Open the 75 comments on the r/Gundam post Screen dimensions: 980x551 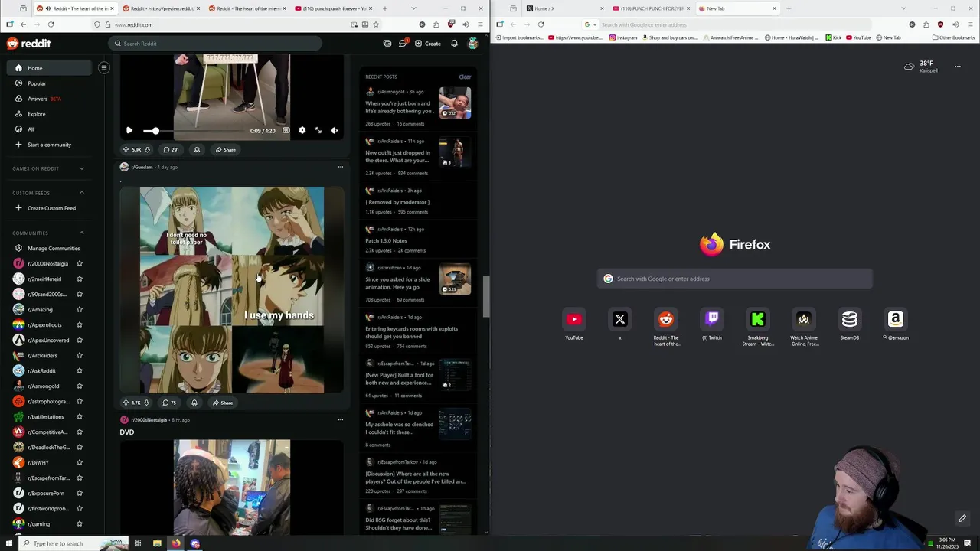[x=169, y=403]
